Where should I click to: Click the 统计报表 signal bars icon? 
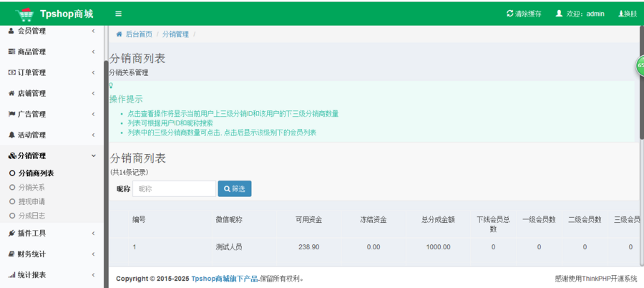[x=12, y=275]
